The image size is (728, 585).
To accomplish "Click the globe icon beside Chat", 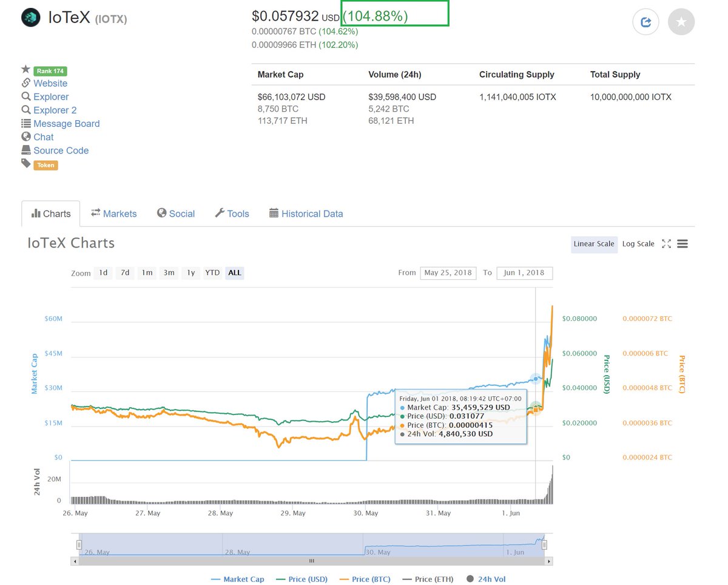I will click(26, 137).
